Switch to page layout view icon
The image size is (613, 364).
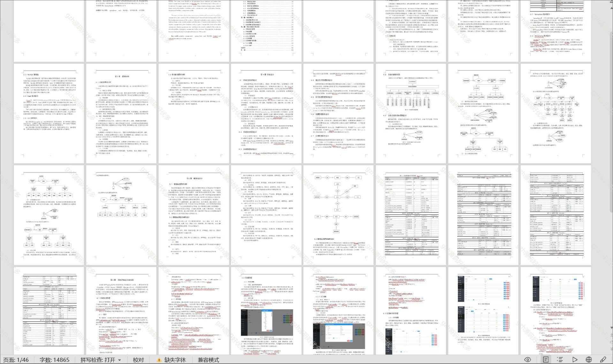coord(546,360)
